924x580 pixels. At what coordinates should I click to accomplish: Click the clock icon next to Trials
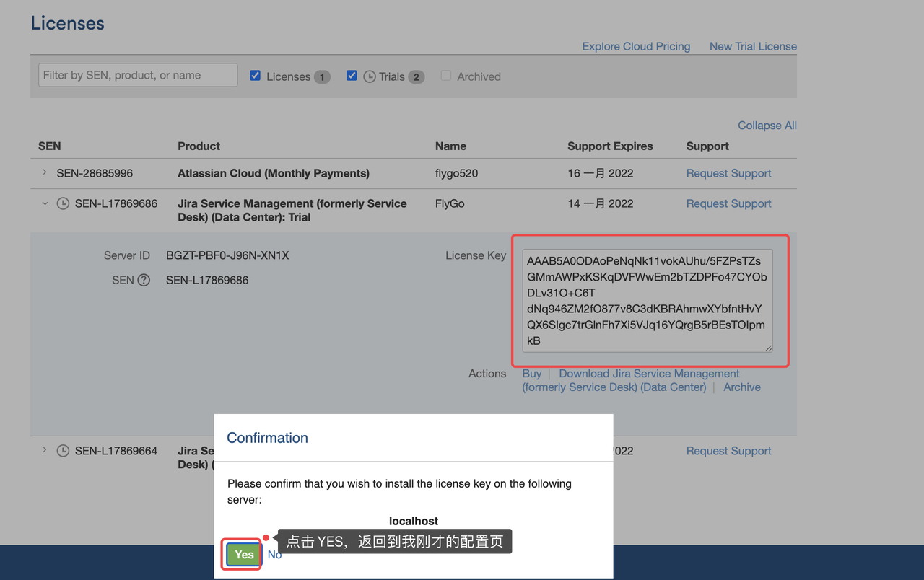pos(370,76)
